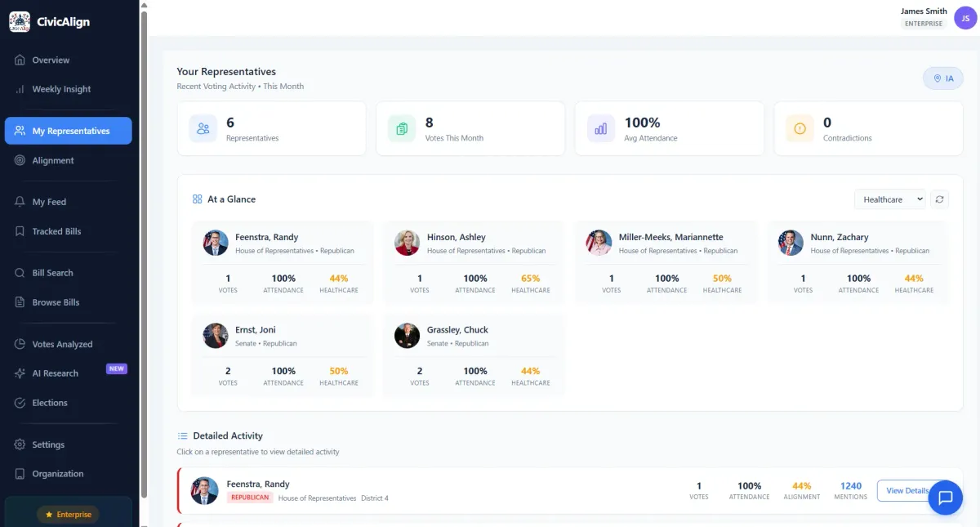This screenshot has width=980, height=527.
Task: Click the Contradictions warning icon
Action: [x=800, y=128]
